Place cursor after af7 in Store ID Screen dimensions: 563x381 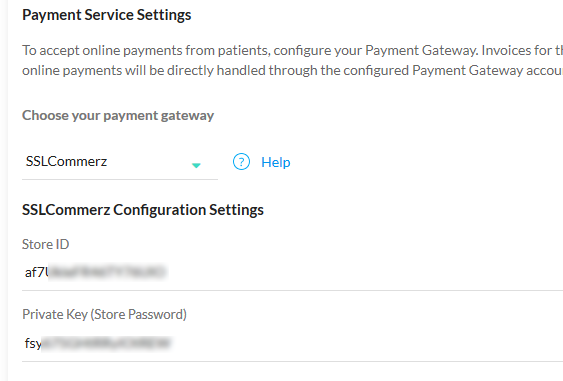point(45,273)
